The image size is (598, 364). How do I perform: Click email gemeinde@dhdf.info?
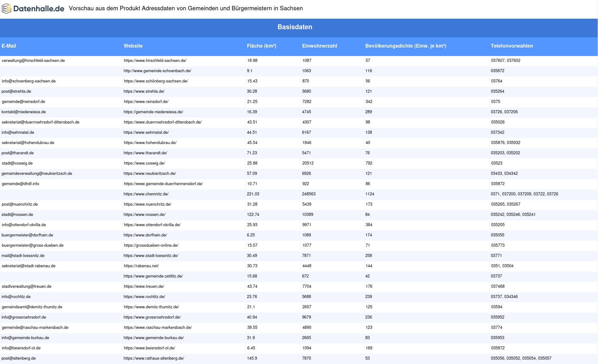[x=21, y=184]
